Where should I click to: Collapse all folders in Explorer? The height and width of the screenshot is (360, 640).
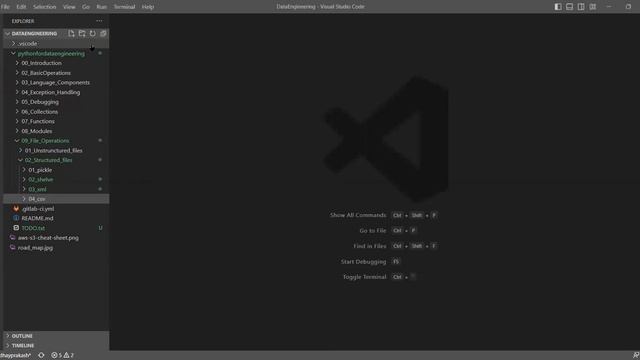coord(103,33)
